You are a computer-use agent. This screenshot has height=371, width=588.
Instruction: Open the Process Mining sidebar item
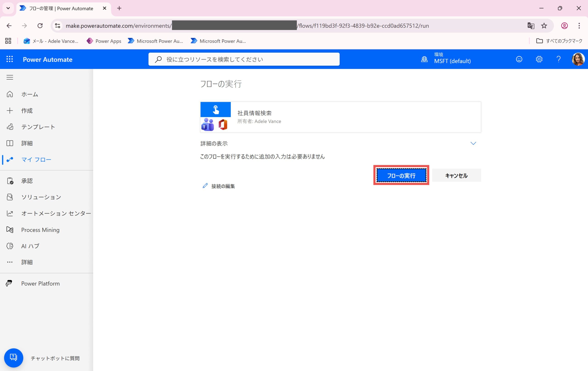pos(40,229)
